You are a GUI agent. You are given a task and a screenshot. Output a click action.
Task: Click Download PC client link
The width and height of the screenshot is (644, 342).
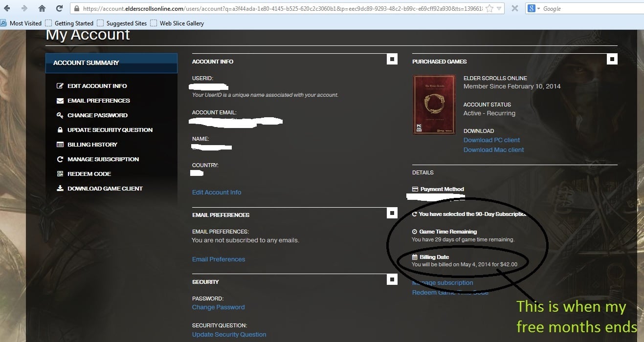click(491, 140)
